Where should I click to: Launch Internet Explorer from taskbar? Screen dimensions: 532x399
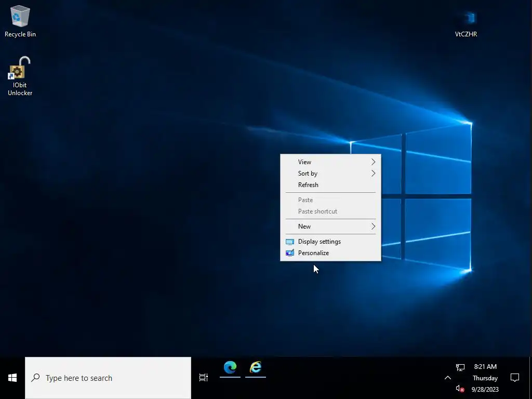pos(256,368)
